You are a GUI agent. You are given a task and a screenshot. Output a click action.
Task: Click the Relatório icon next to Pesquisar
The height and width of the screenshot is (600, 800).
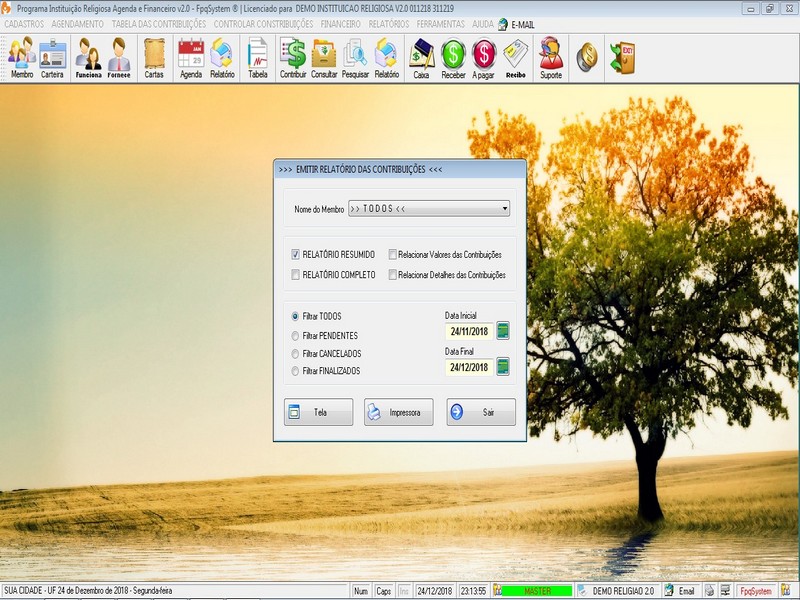[387, 58]
